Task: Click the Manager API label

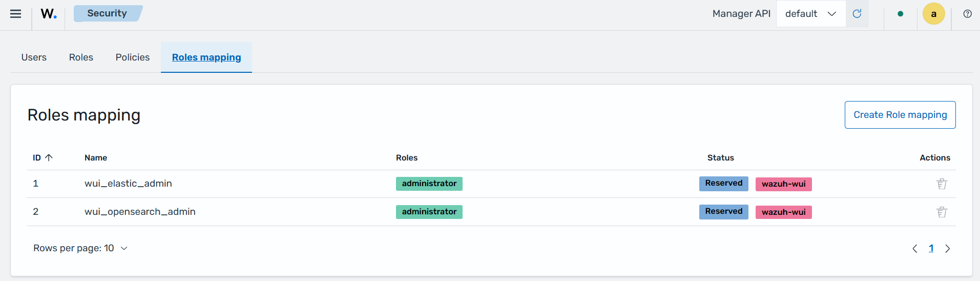Action: click(741, 14)
